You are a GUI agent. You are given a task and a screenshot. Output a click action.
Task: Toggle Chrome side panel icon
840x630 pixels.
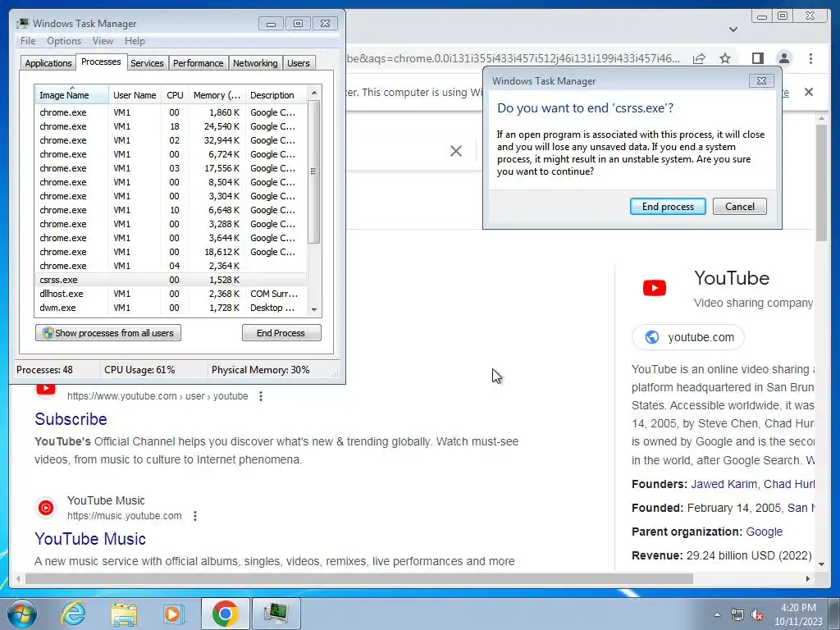[x=757, y=58]
